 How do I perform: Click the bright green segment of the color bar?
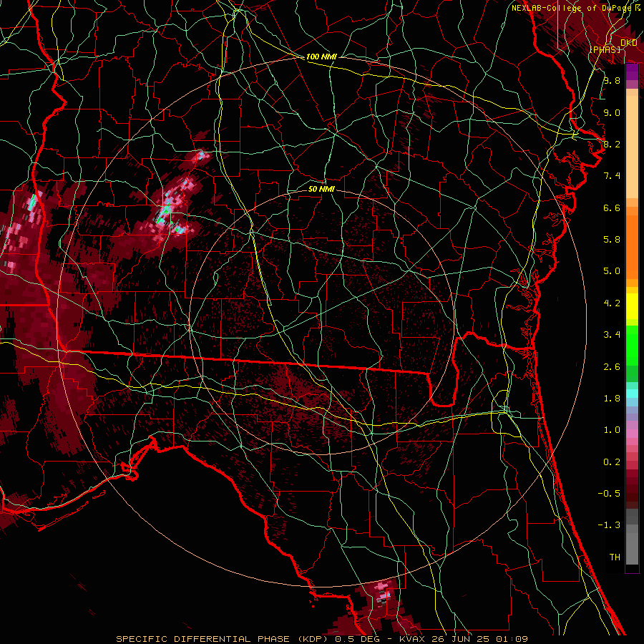632,345
